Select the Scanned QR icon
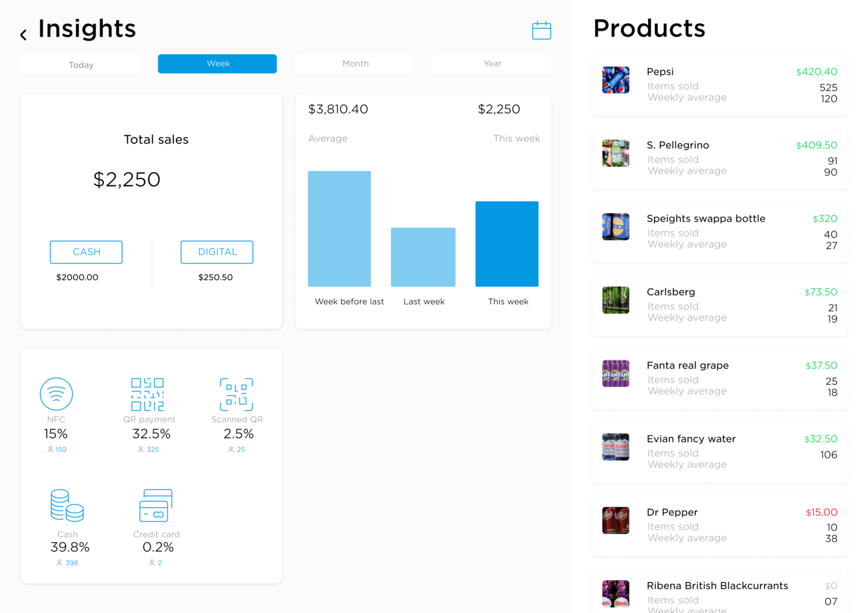Viewport: 868px width, 613px height. (x=237, y=394)
